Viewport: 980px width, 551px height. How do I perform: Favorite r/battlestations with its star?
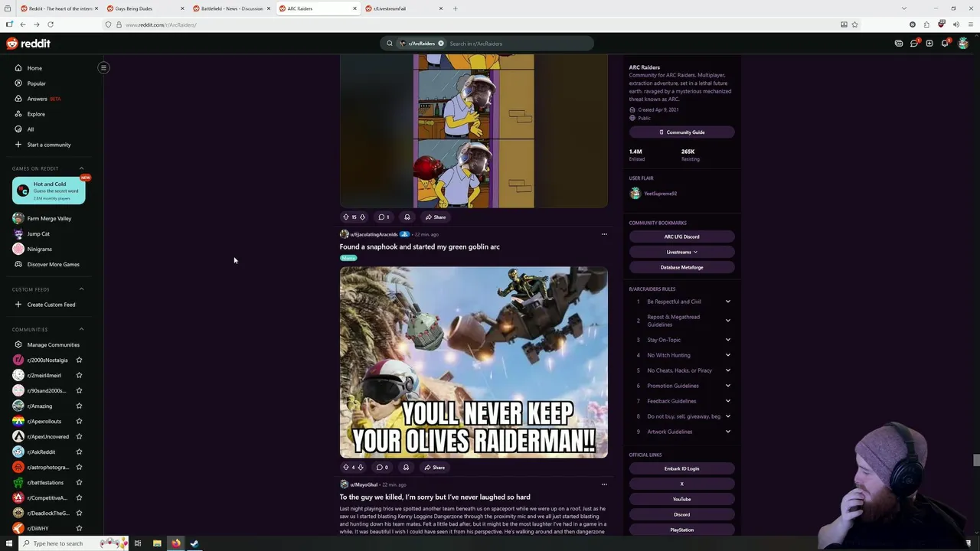tap(79, 482)
